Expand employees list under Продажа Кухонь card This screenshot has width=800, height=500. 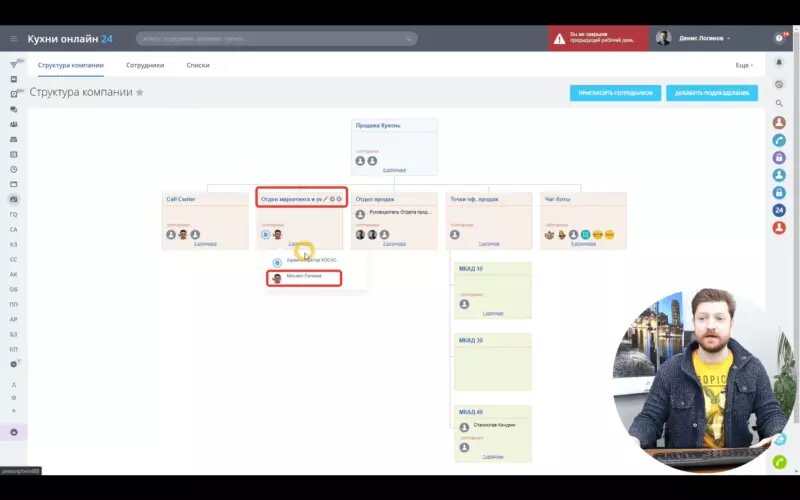pos(394,170)
